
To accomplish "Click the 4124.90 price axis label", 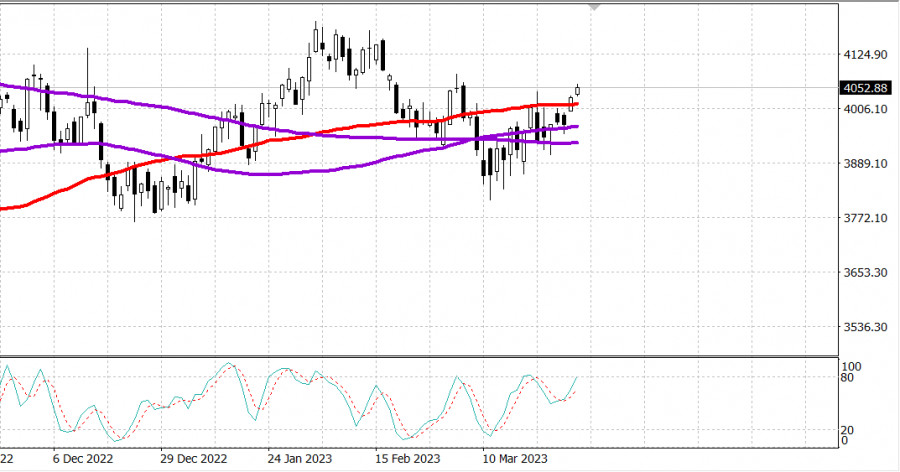I will (866, 54).
